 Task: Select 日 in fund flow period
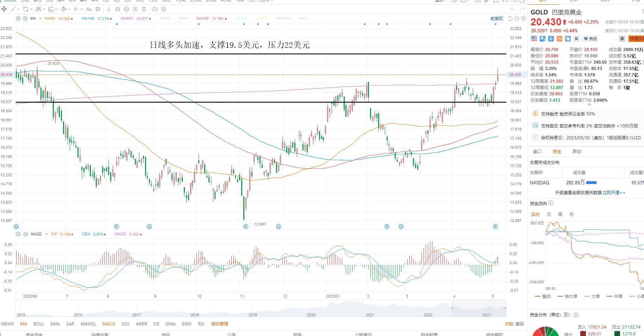(x=549, y=214)
